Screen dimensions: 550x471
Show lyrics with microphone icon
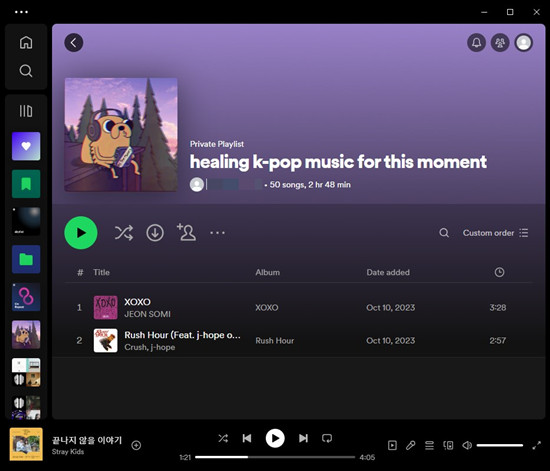point(411,445)
